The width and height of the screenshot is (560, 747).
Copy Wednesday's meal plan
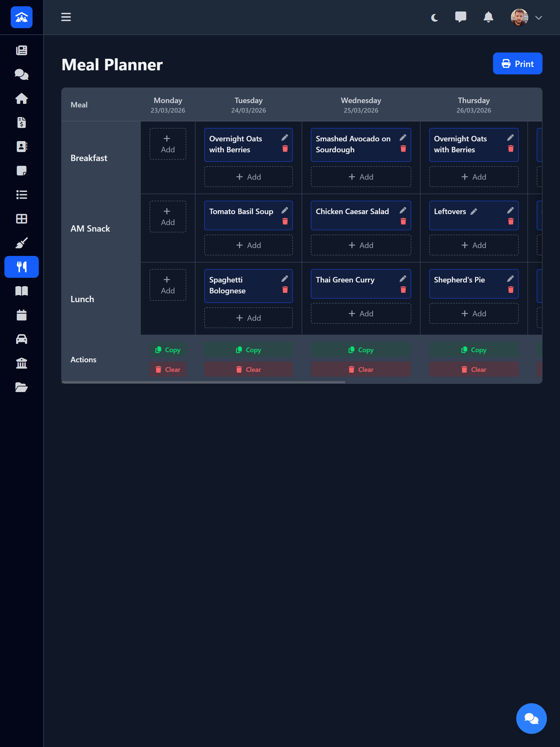click(361, 349)
